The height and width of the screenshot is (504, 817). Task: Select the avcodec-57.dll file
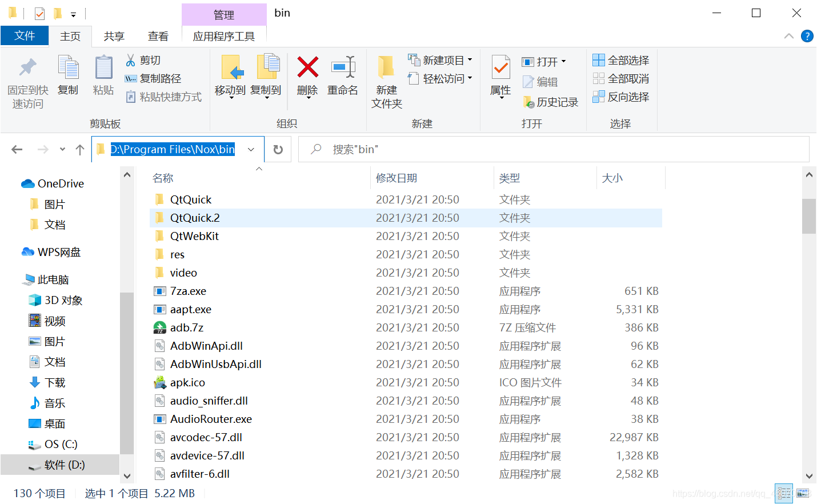(406, 437)
